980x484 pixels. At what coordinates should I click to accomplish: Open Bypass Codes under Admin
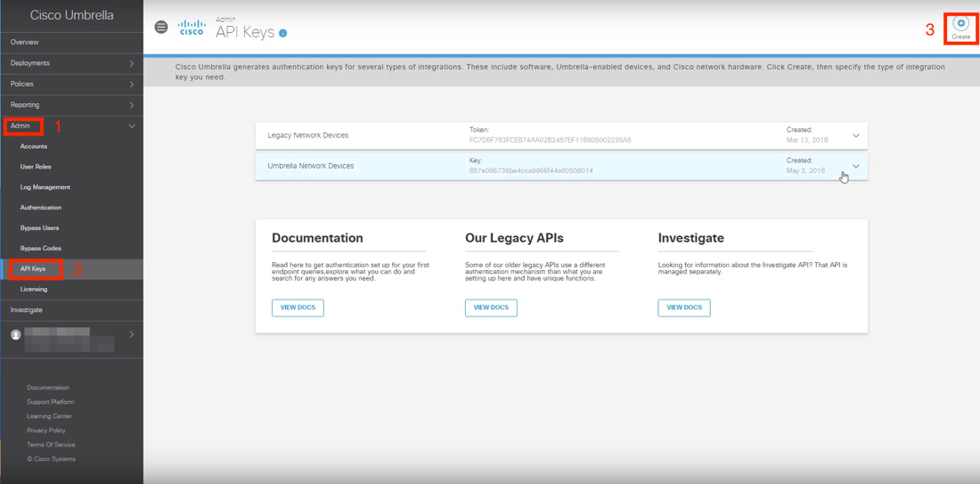click(x=41, y=249)
